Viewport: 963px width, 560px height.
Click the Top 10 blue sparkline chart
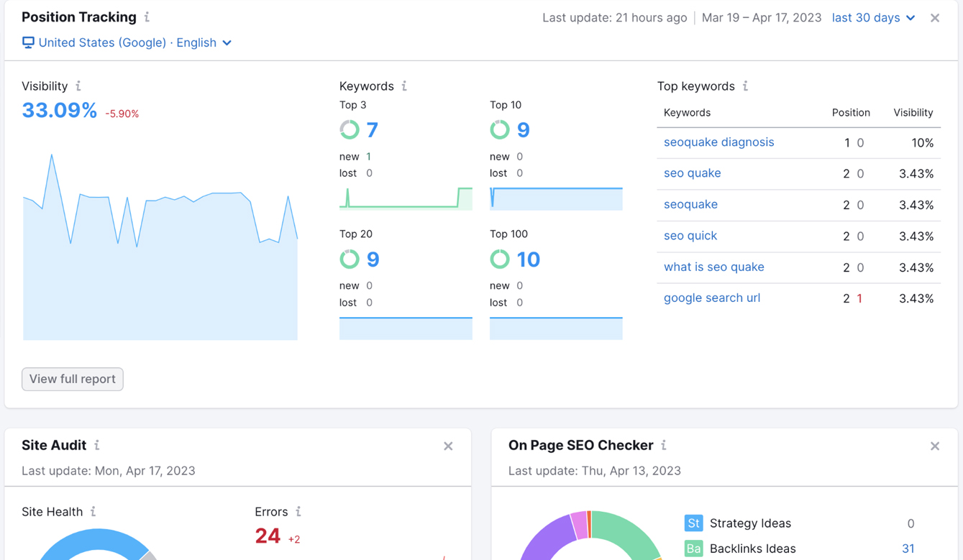(556, 198)
